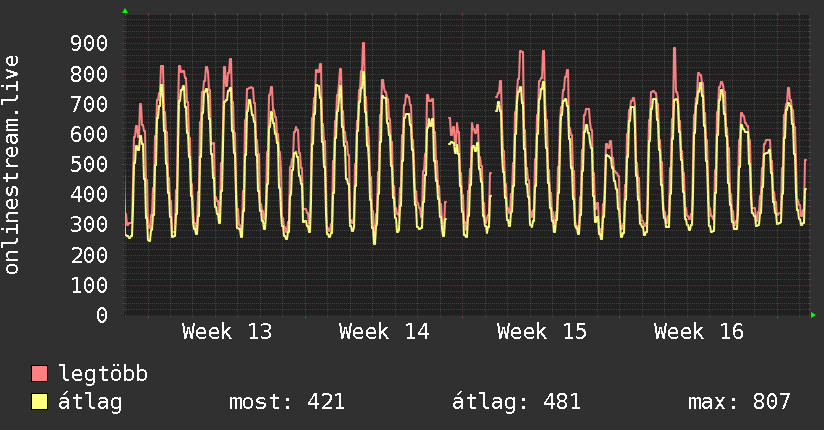Click the 700 y-axis tick label

click(89, 104)
